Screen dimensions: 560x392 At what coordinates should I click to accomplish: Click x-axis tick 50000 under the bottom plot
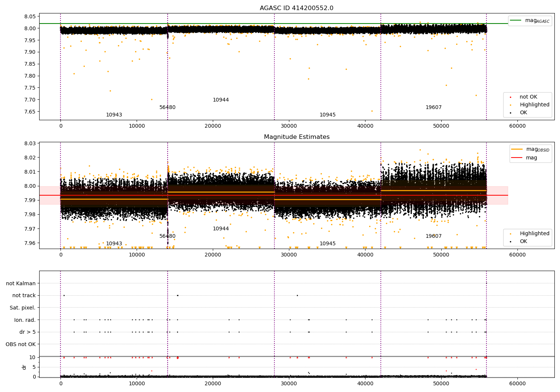point(441,384)
